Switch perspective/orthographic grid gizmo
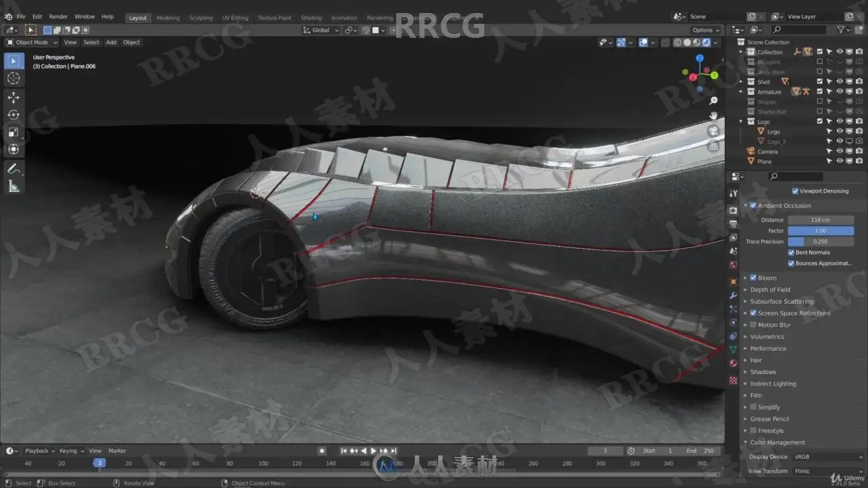The height and width of the screenshot is (488, 868). pyautogui.click(x=713, y=146)
